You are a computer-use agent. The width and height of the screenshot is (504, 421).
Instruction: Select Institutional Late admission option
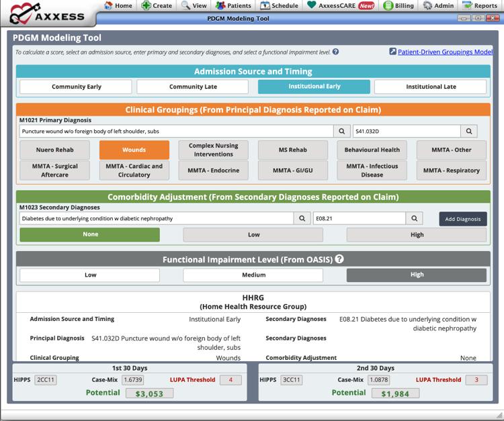[430, 87]
